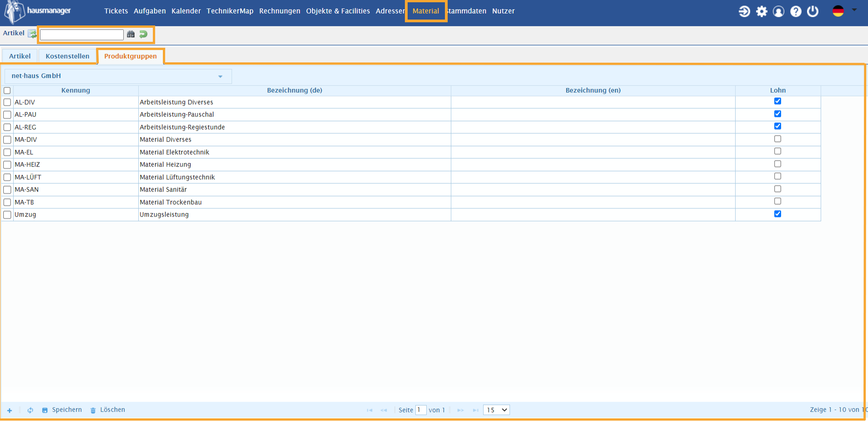Click the AL-PAU cell
868x422 pixels.
pyautogui.click(x=76, y=115)
